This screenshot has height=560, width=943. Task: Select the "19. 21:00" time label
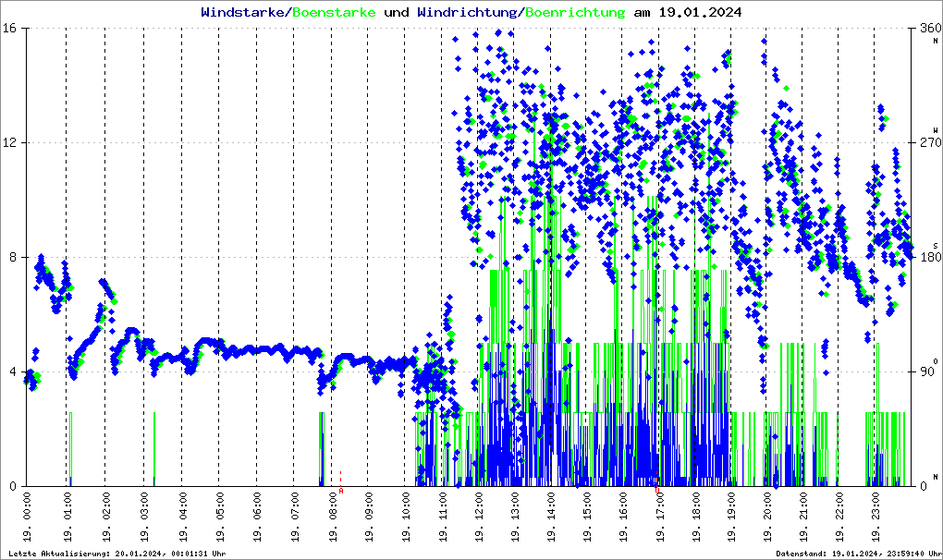pos(802,517)
